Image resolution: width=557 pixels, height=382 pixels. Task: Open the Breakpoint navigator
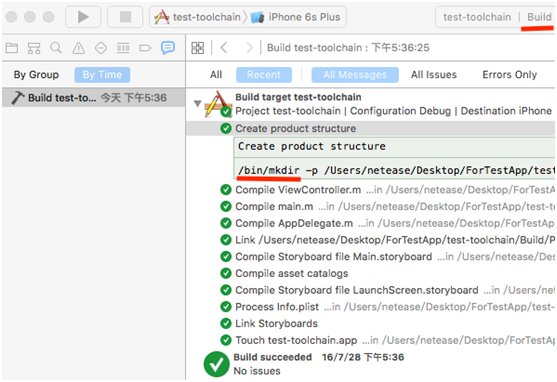click(145, 48)
